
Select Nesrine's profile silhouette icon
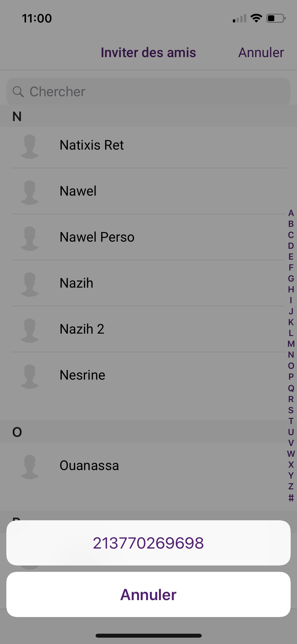[x=30, y=376]
